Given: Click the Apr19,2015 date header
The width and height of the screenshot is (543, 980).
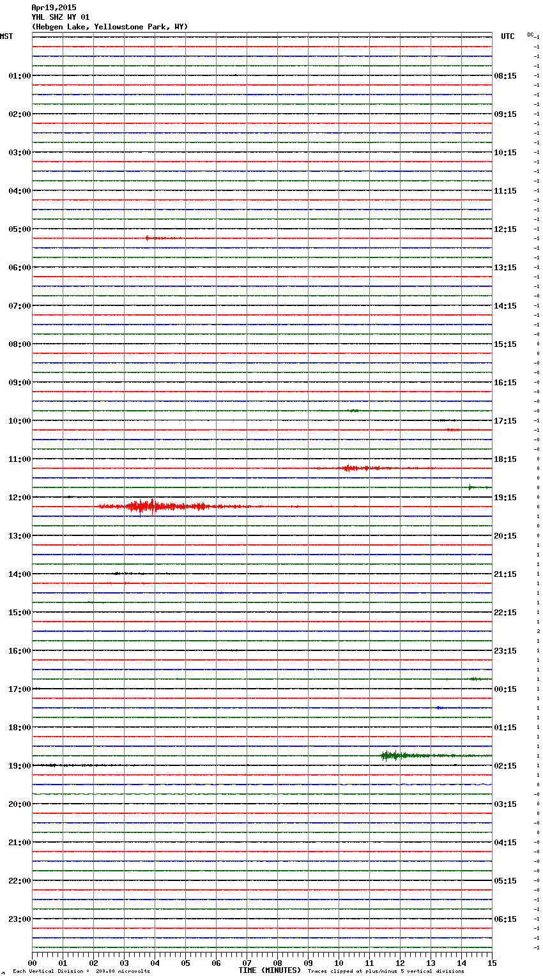Looking at the screenshot, I should point(54,8).
